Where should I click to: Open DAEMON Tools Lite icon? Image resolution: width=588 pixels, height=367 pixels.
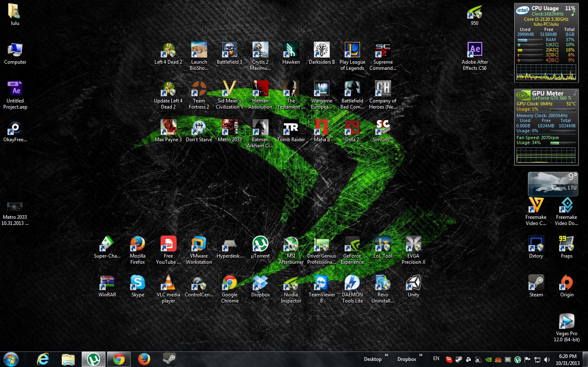pyautogui.click(x=352, y=289)
